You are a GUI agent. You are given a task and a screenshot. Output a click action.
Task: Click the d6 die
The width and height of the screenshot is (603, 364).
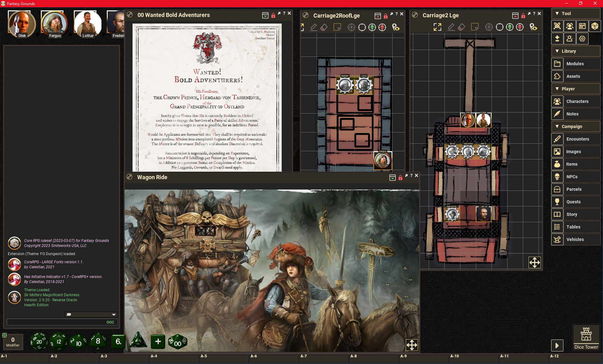[118, 341]
